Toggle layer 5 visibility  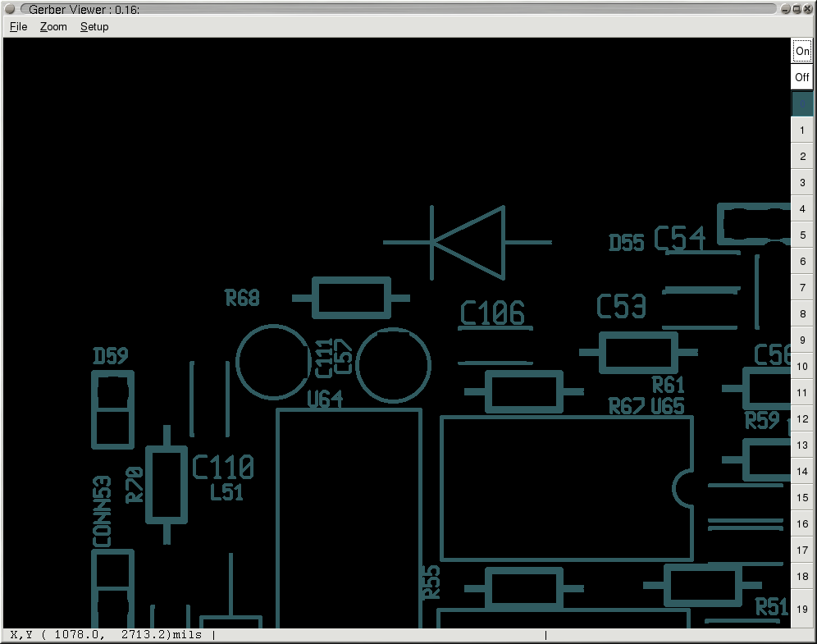coord(801,235)
